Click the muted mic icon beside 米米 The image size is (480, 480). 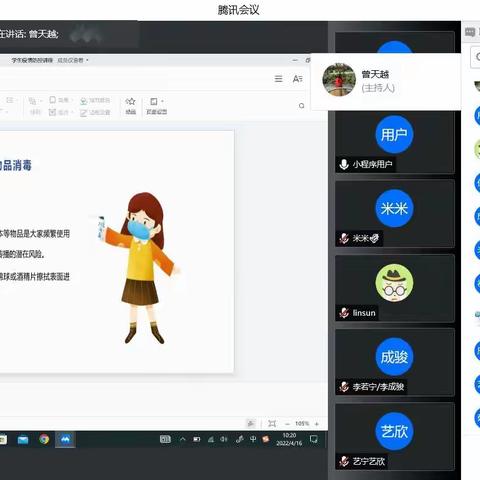click(344, 238)
